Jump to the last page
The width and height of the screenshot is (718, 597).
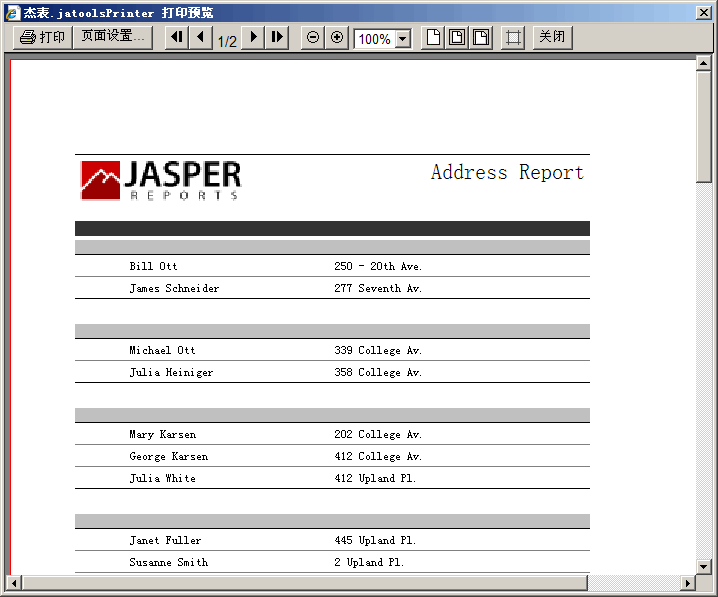(277, 37)
